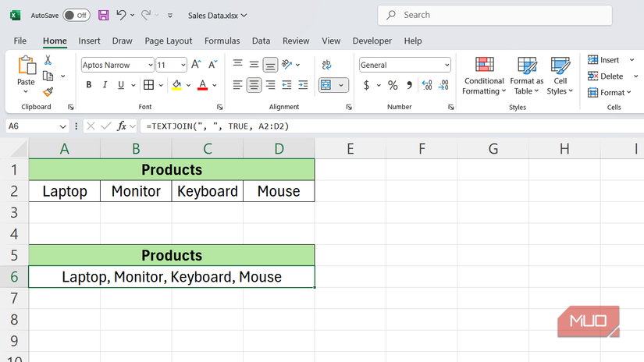Toggle the AutoSave switch
Image resolution: width=644 pixels, height=362 pixels.
coord(76,15)
